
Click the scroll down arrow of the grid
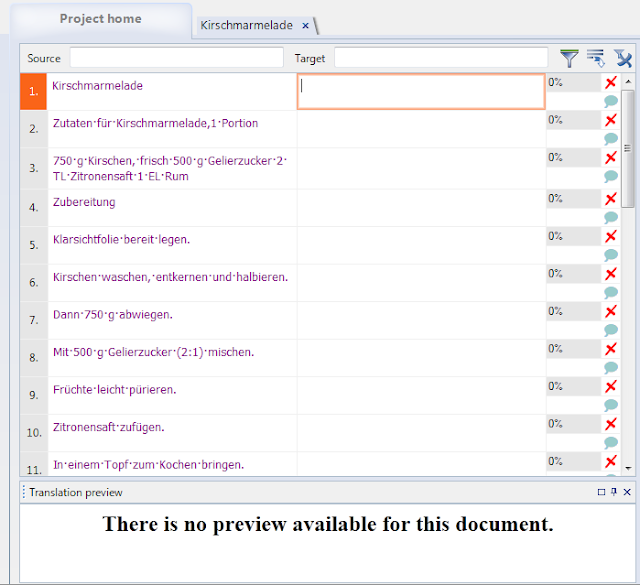click(x=628, y=468)
